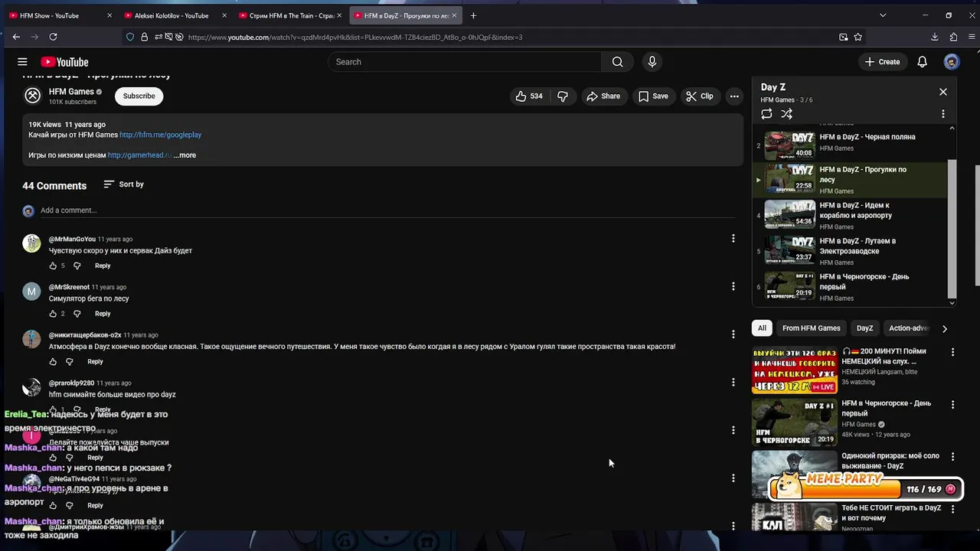Start voice search with the microphone
980x551 pixels.
652,62
